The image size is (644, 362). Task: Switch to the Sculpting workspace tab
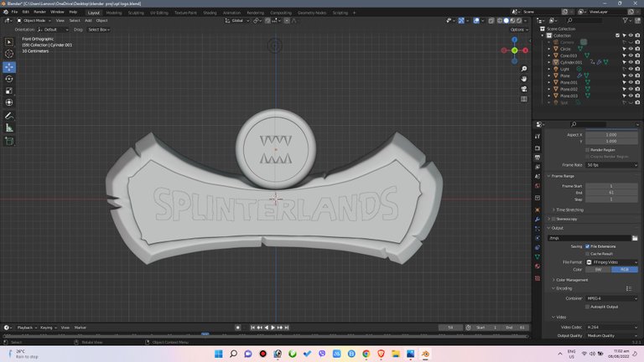coord(136,13)
